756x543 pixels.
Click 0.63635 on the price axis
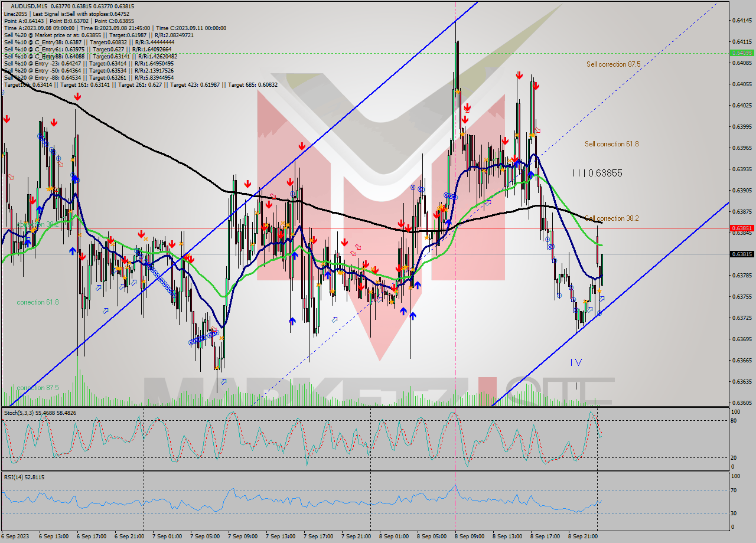[742, 381]
